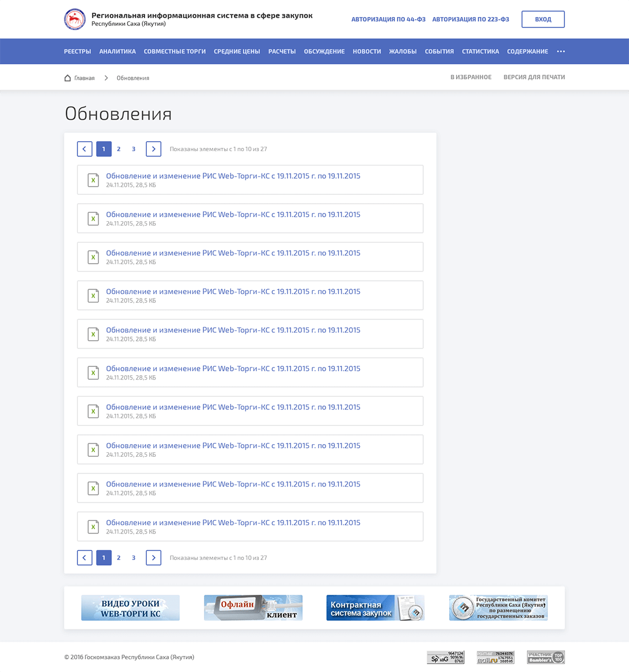The height and width of the screenshot is (672, 629).
Task: Add page to favorites via В избранное
Action: pyautogui.click(x=471, y=77)
